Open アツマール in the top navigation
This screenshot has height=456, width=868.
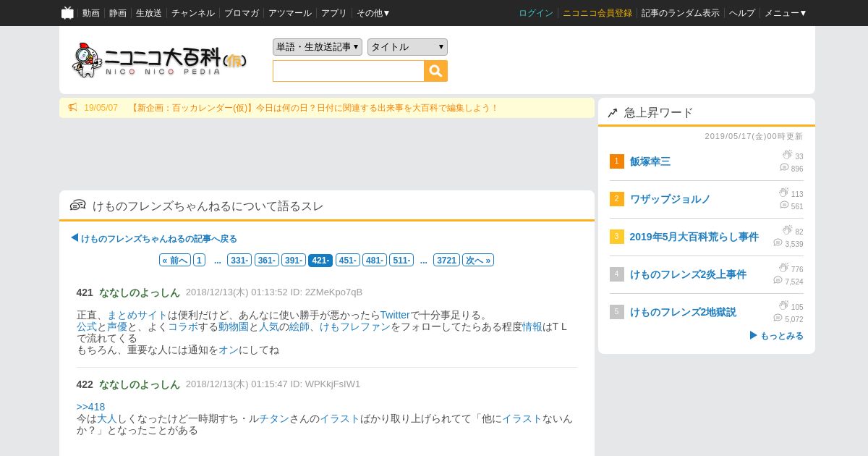[290, 13]
